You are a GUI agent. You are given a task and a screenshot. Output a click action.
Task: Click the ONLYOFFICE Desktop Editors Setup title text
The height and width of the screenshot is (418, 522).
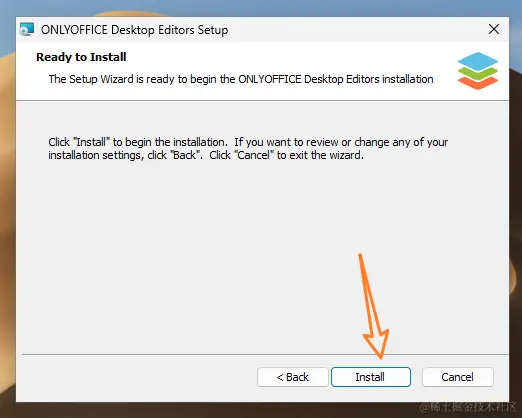(x=134, y=30)
